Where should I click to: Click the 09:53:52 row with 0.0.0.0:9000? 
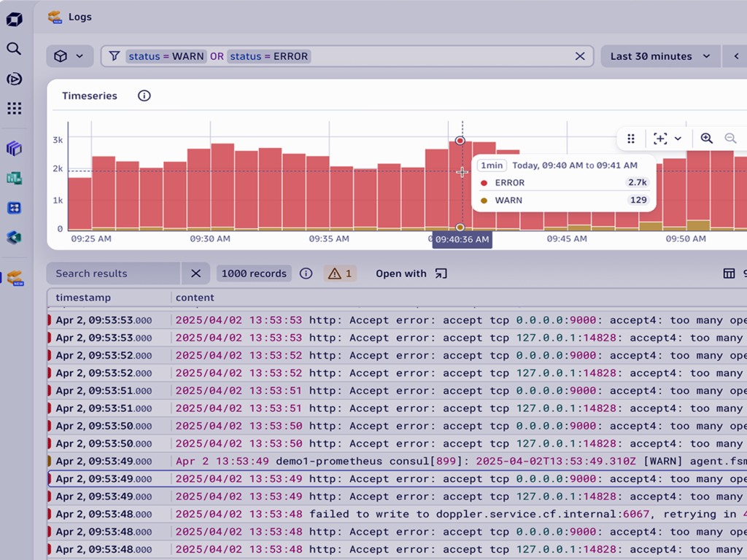[398, 356]
